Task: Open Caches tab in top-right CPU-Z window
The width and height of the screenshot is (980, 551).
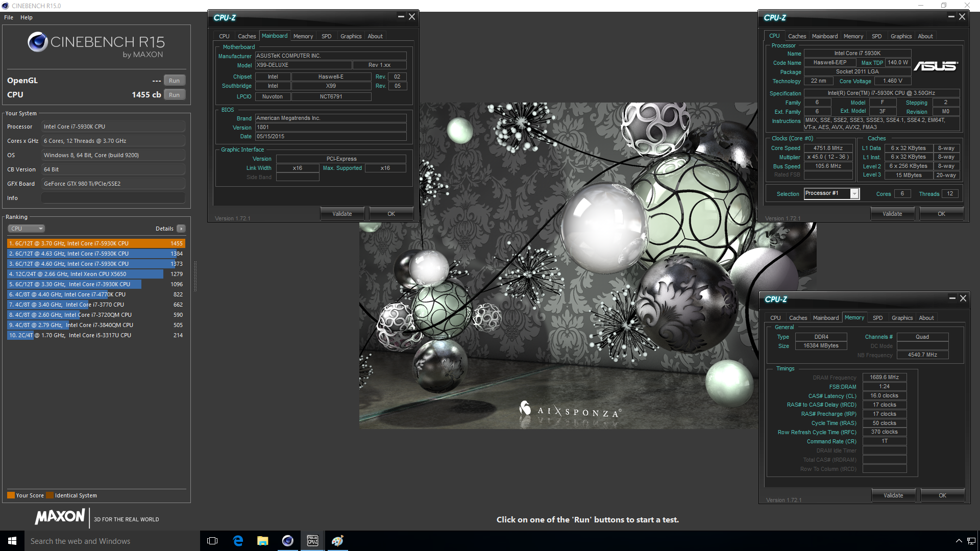Action: point(797,36)
